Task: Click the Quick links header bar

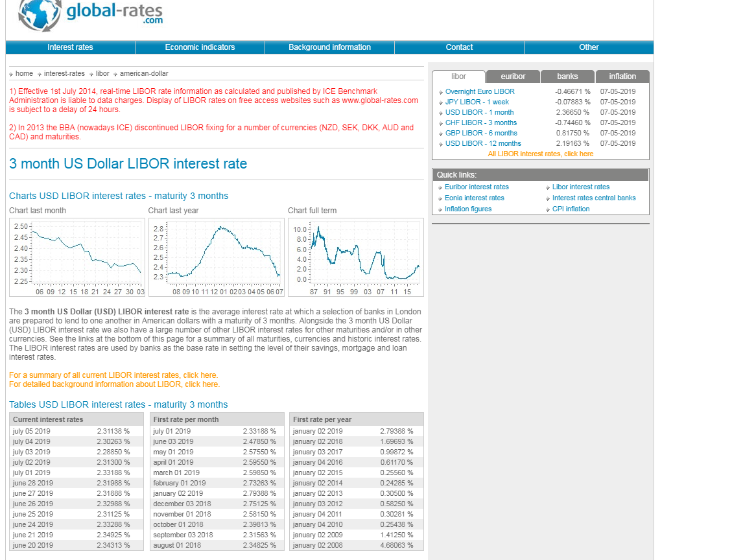Action: pyautogui.click(x=541, y=175)
